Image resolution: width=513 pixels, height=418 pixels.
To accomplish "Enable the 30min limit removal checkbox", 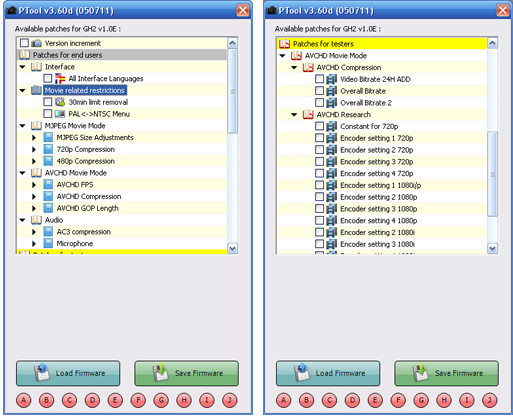I will tap(48, 102).
